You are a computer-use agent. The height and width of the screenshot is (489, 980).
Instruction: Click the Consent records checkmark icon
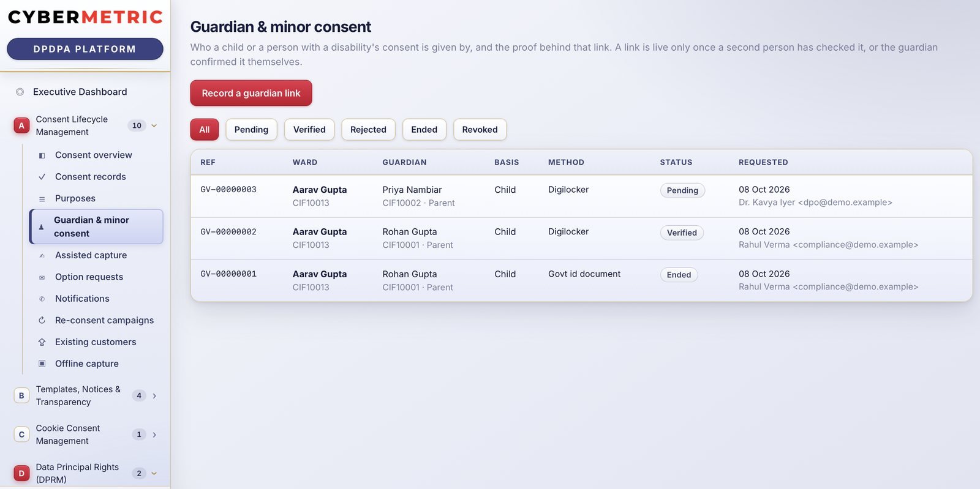(x=42, y=177)
